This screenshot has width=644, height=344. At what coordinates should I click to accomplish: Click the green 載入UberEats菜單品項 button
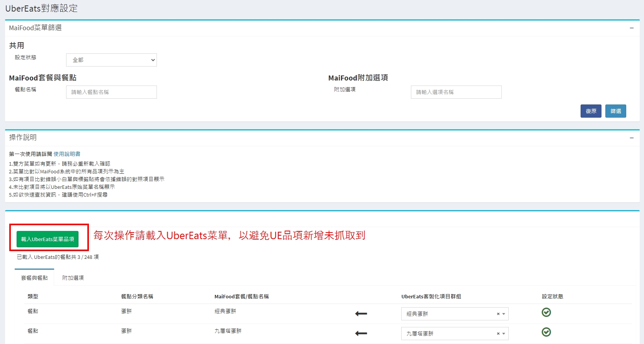tap(48, 239)
